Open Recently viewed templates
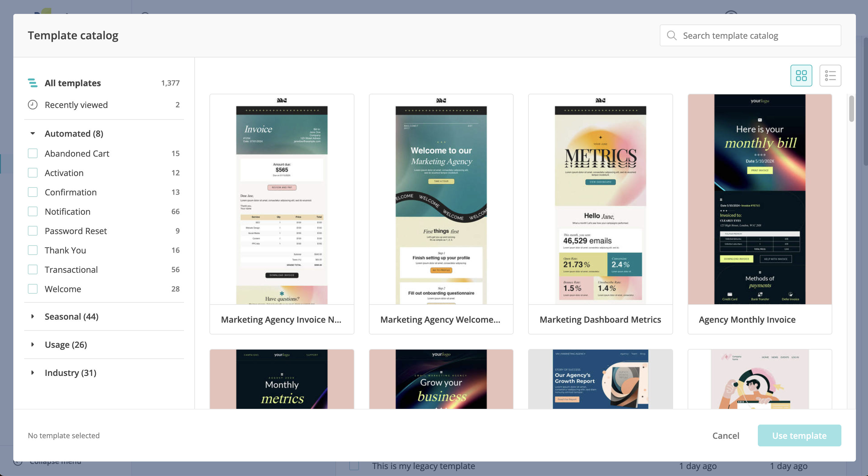Screen dimensions: 868x476 click(104, 105)
